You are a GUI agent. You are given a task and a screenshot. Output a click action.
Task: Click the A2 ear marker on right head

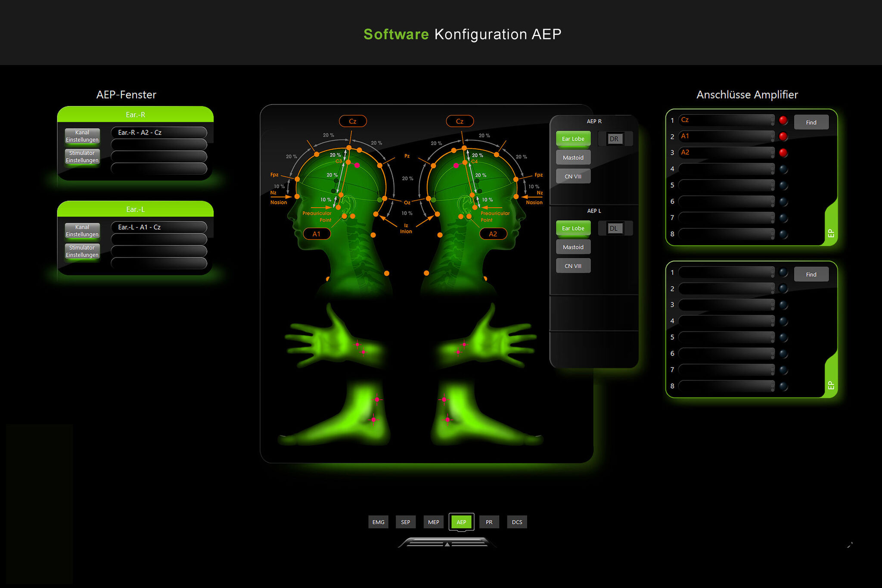pos(493,233)
